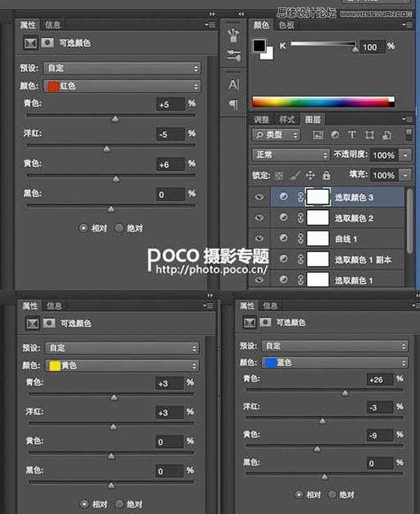Click adjustment layer icon of 选取颜色 3
420x514 pixels.
tap(283, 197)
